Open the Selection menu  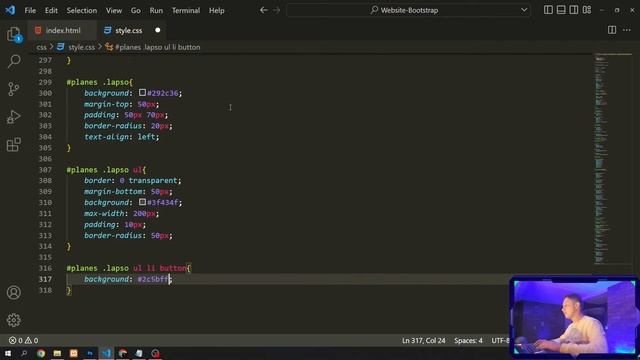coord(82,10)
